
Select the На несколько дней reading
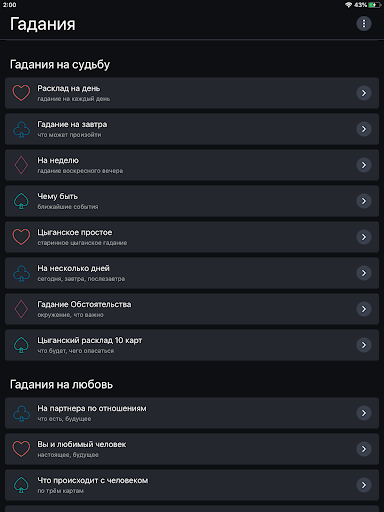pos(192,273)
